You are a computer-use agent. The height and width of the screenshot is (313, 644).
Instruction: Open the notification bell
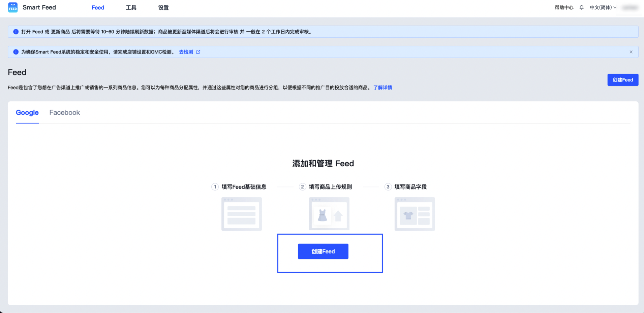point(581,7)
